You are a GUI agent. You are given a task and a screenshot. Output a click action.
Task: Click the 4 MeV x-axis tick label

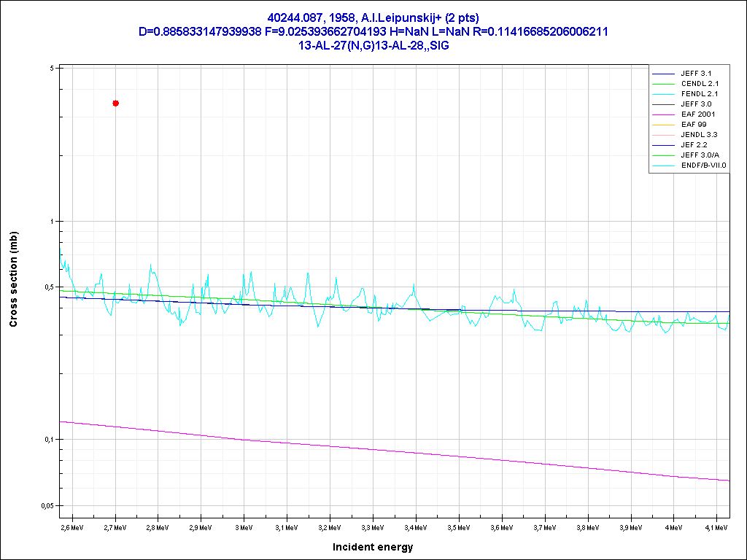tap(673, 526)
